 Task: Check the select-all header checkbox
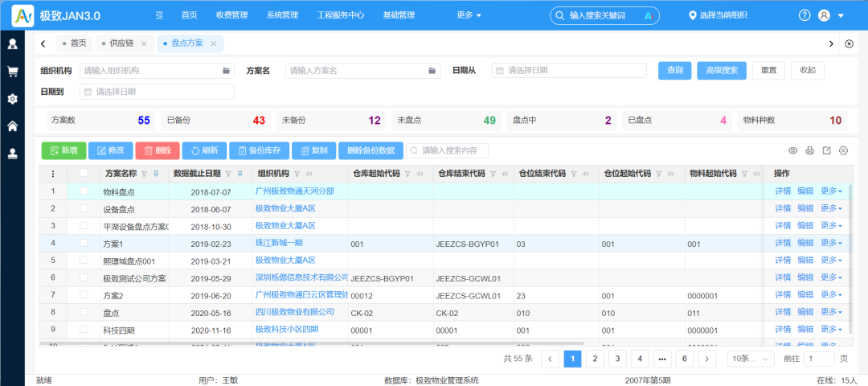pyautogui.click(x=84, y=173)
